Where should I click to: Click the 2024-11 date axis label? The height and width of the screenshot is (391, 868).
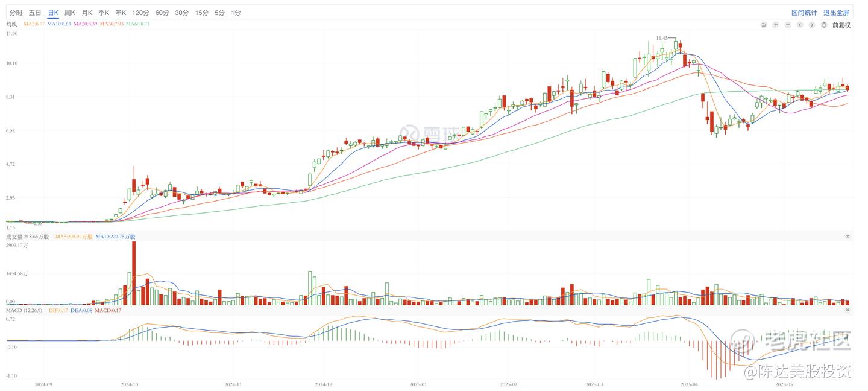[x=233, y=384]
